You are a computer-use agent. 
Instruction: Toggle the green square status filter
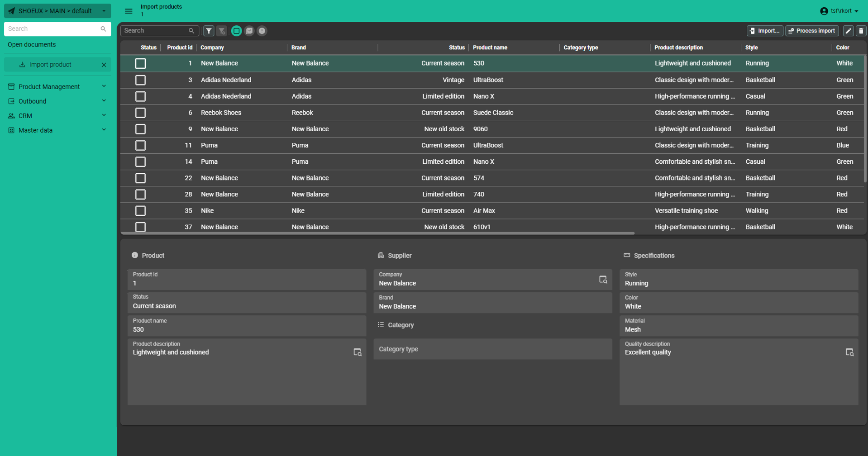(236, 31)
